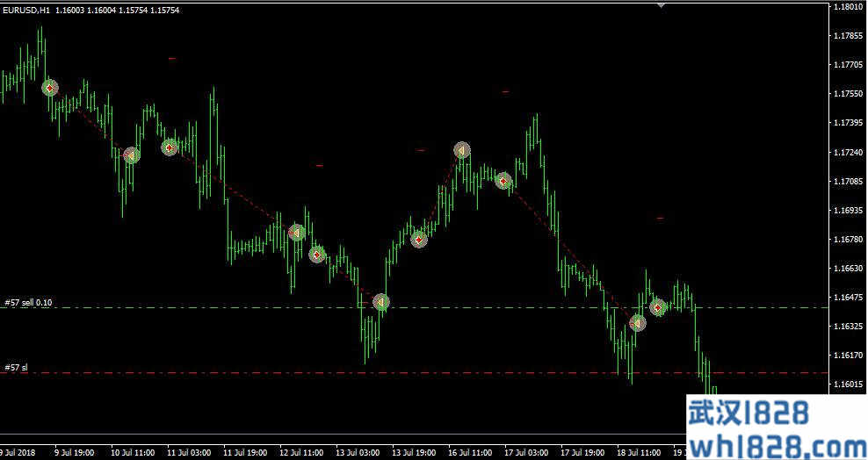This screenshot has height=460, width=868.
Task: Click the EURUSD,H1 chart title text
Action: pyautogui.click(x=25, y=9)
